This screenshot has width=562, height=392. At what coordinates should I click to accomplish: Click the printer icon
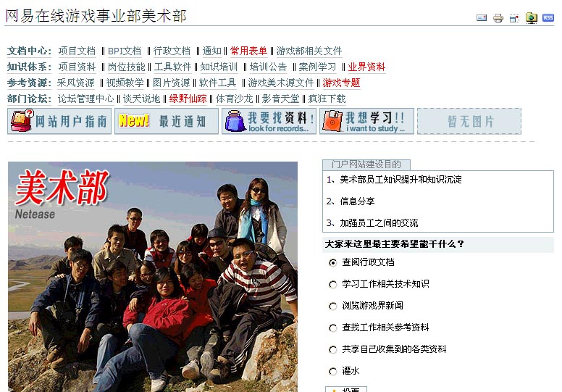[498, 18]
